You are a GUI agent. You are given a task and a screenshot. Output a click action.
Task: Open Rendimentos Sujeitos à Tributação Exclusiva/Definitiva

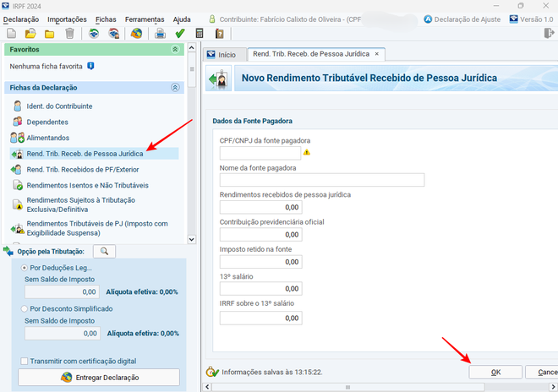point(81,204)
